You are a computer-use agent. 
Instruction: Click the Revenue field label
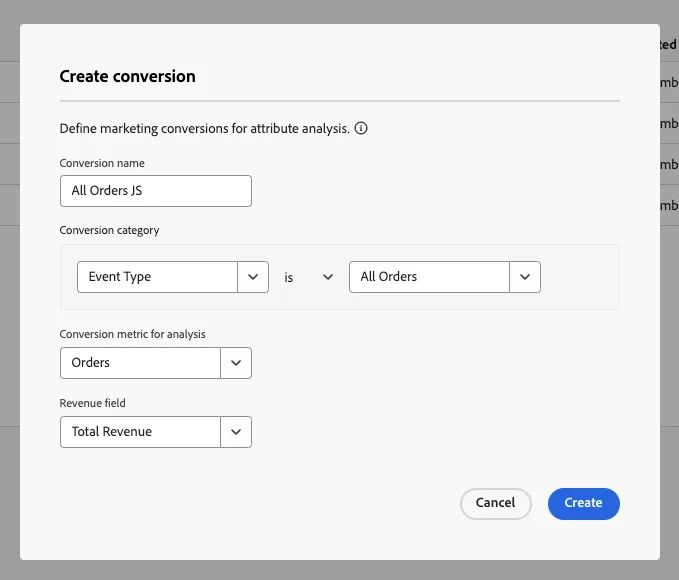pos(93,403)
